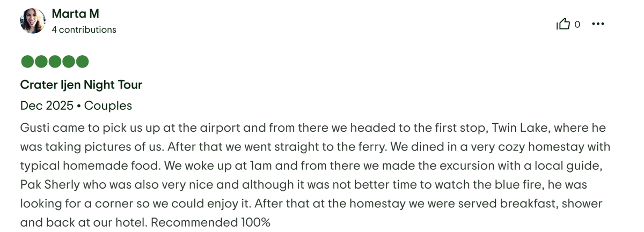This screenshot has width=644, height=232.
Task: Click the "4 contributions" link
Action: coord(84,30)
